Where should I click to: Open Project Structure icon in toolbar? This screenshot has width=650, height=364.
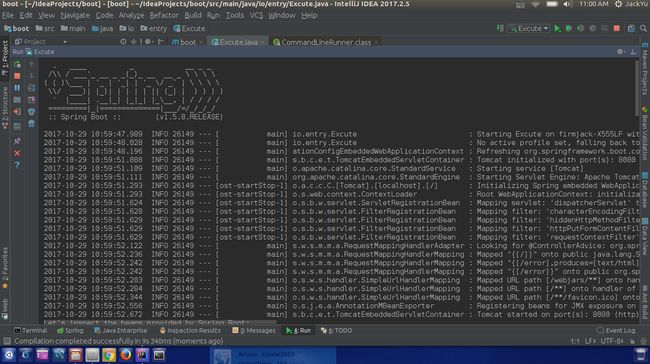pos(631,28)
